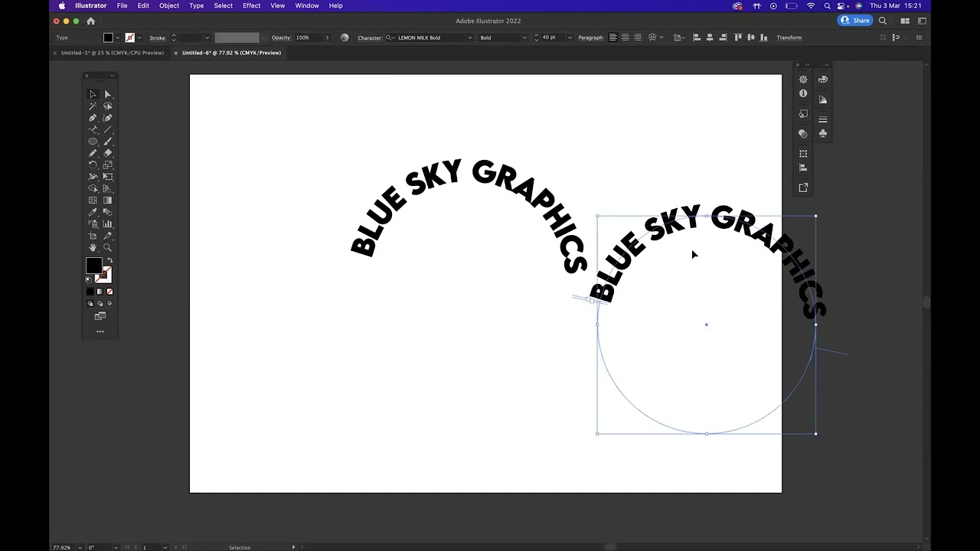Open the Symbols panel (club icon)
Image resolution: width=980 pixels, height=551 pixels.
[823, 133]
